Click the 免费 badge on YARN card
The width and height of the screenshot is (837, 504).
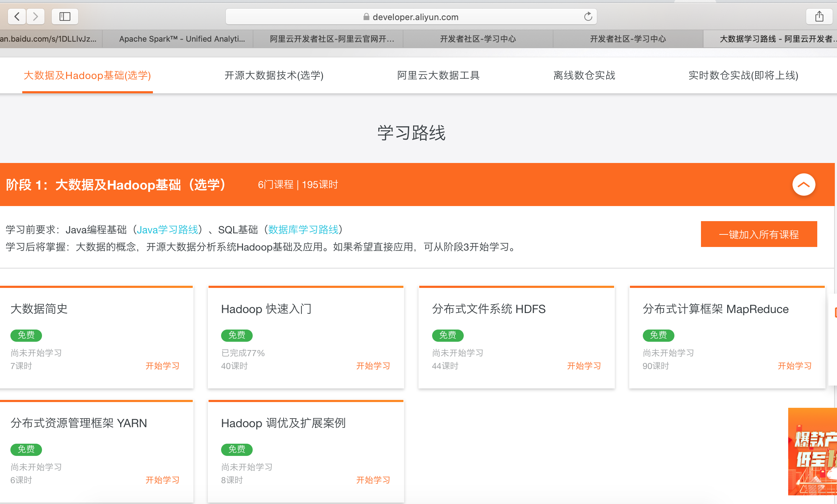(x=26, y=449)
